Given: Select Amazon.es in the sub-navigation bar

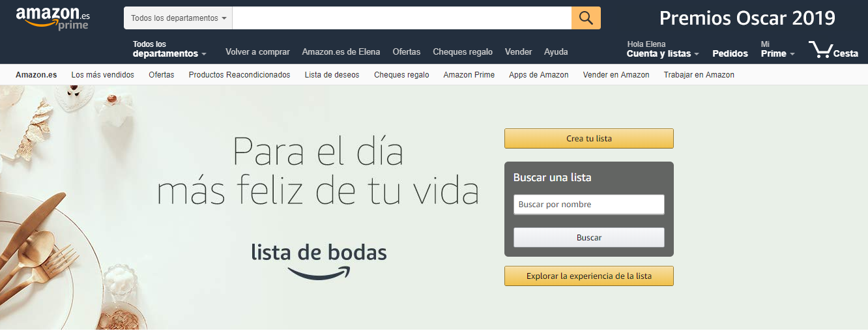Looking at the screenshot, I should pos(36,75).
